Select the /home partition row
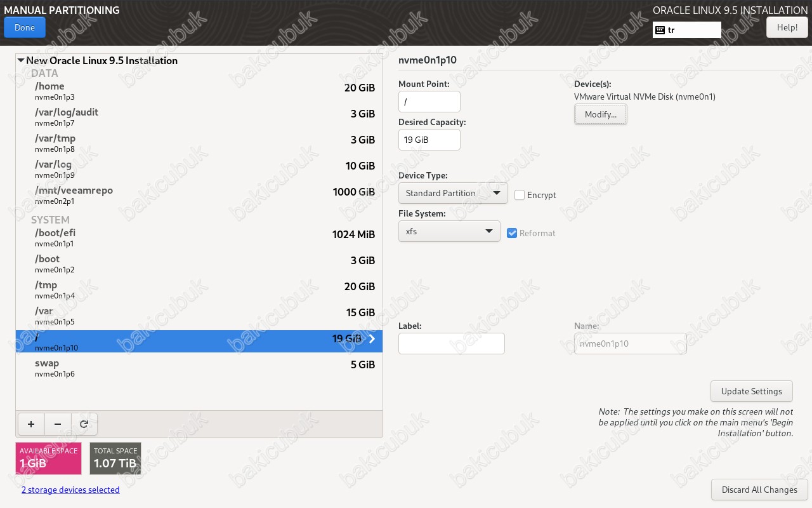The image size is (812, 508). pyautogui.click(x=199, y=91)
